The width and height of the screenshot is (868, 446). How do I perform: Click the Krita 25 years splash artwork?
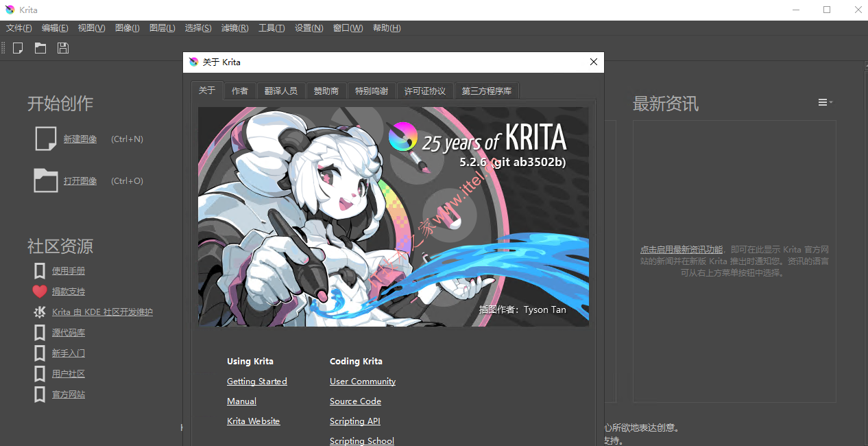[394, 216]
